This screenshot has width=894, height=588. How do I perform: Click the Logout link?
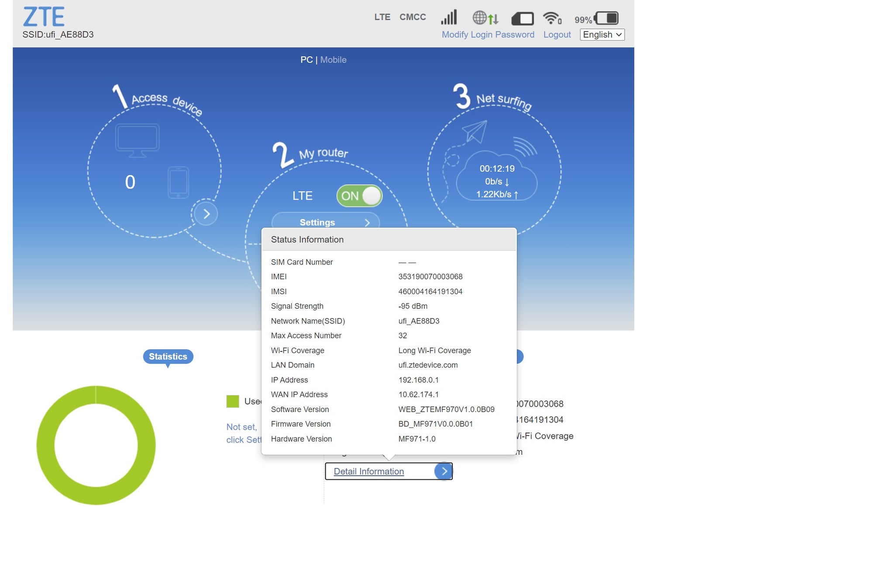(557, 34)
